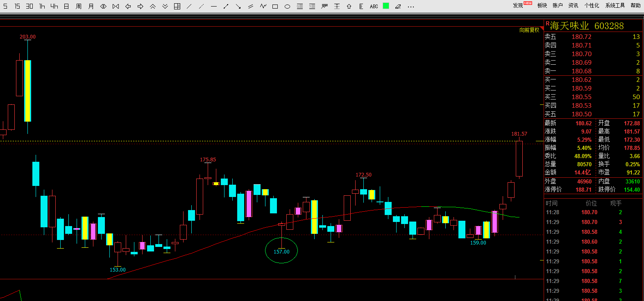Click the 海天味业 603288 stock title
Screen dimensions: 644x301
tap(586, 26)
